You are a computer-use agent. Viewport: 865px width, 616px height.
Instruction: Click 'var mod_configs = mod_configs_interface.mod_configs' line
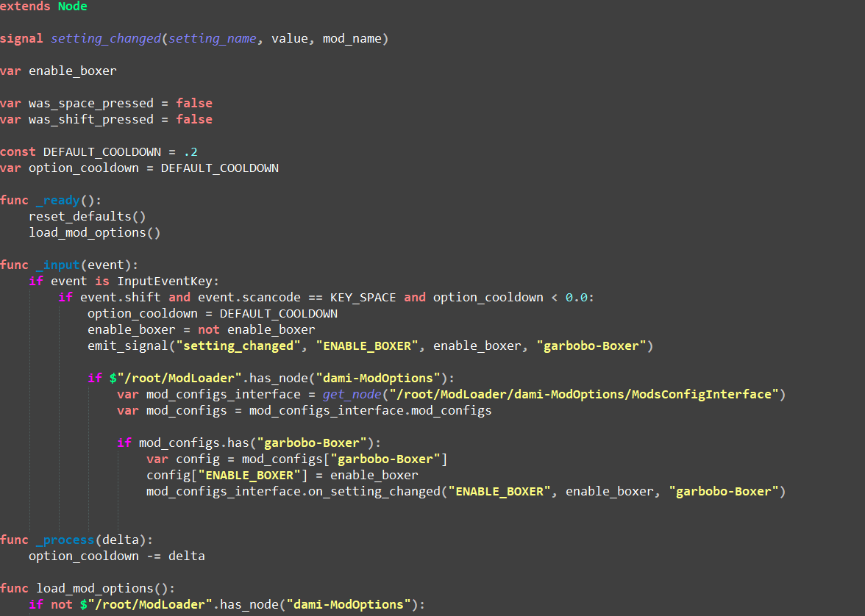point(304,411)
